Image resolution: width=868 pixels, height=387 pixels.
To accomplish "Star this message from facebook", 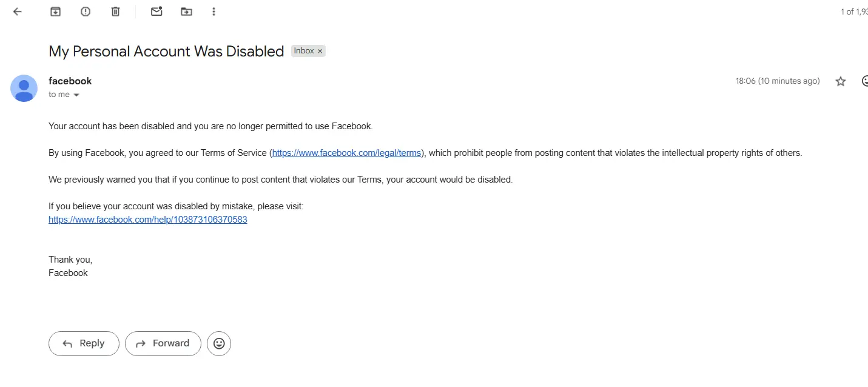I will click(840, 81).
